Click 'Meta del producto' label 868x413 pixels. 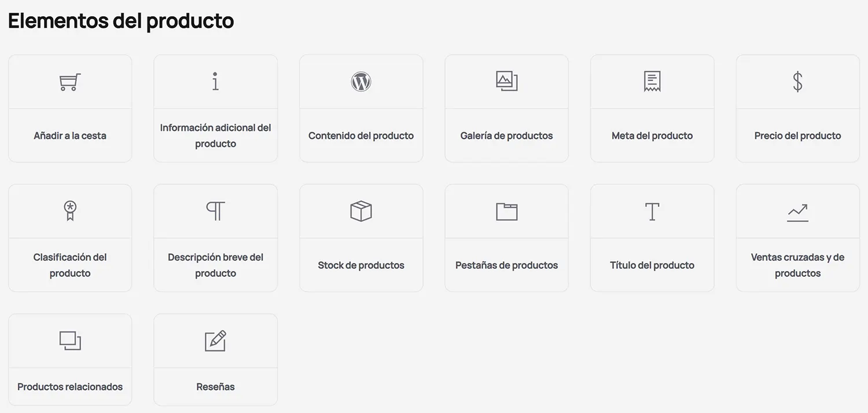point(652,136)
